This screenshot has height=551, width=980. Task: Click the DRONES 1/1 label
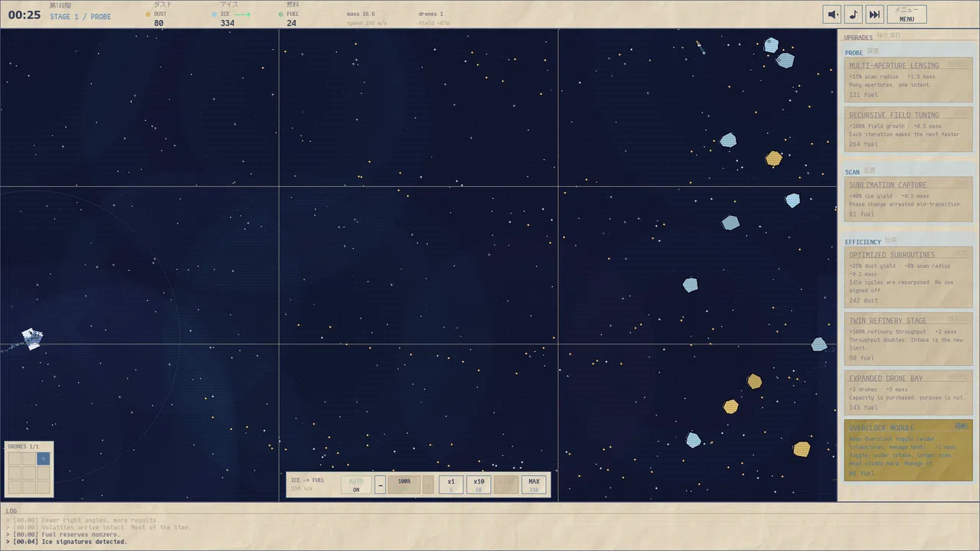pyautogui.click(x=23, y=446)
